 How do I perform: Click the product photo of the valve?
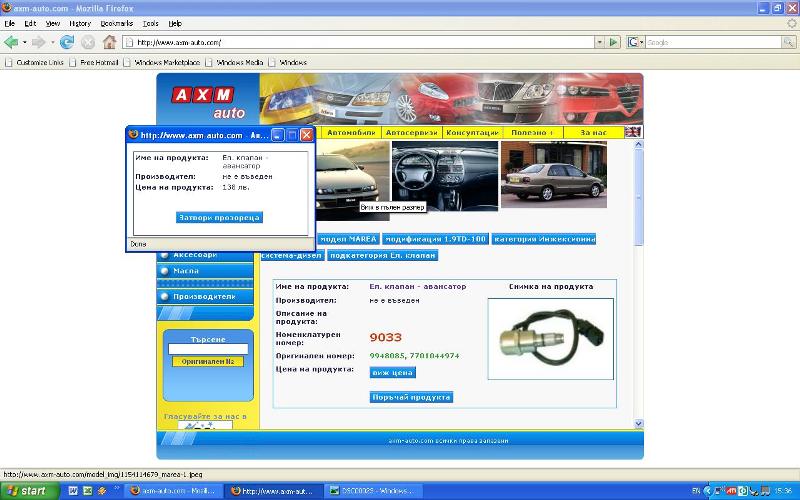coord(551,338)
